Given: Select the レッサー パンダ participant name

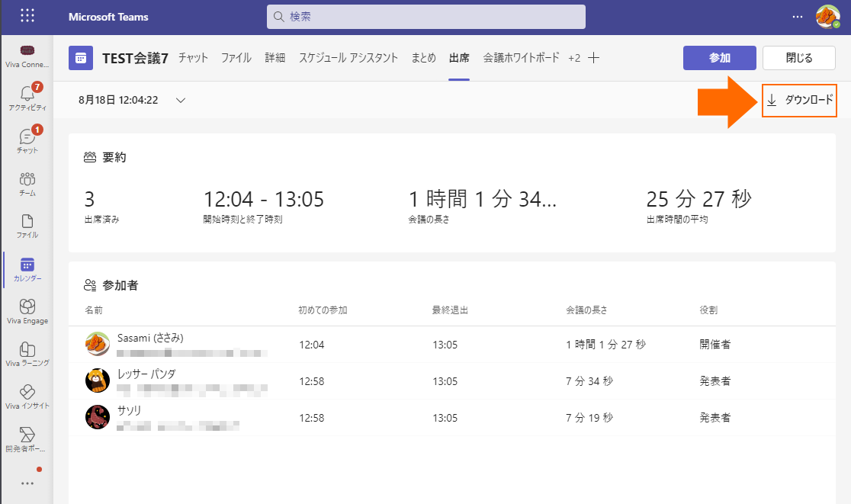Looking at the screenshot, I should click(x=146, y=374).
